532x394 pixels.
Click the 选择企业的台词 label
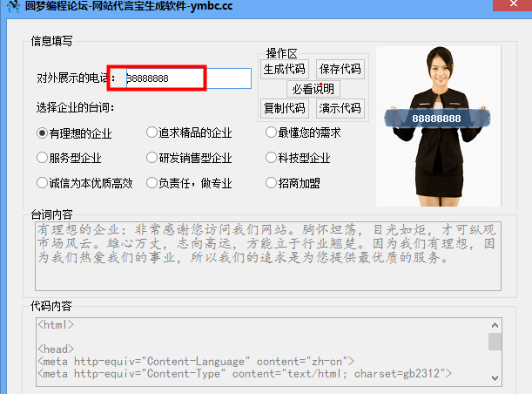[76, 108]
